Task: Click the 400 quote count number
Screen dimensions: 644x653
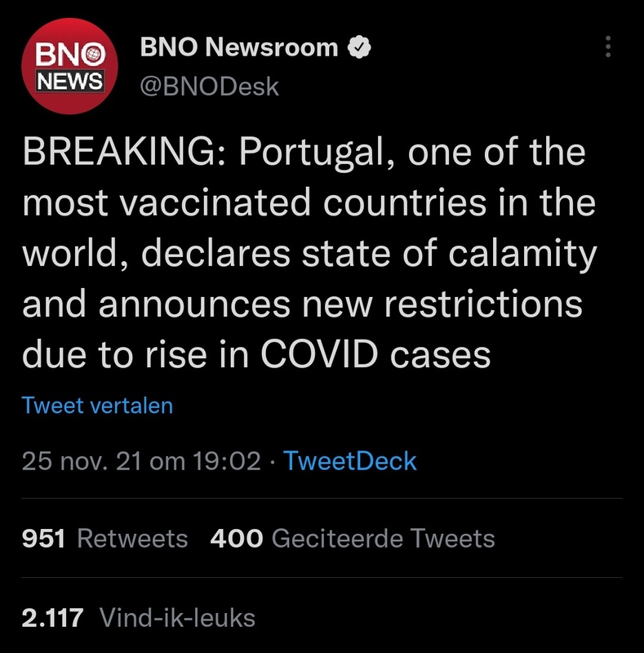Action: coord(237,539)
